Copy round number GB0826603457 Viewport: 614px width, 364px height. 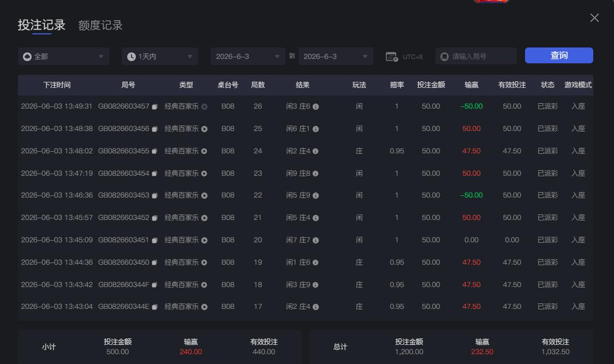(x=154, y=106)
